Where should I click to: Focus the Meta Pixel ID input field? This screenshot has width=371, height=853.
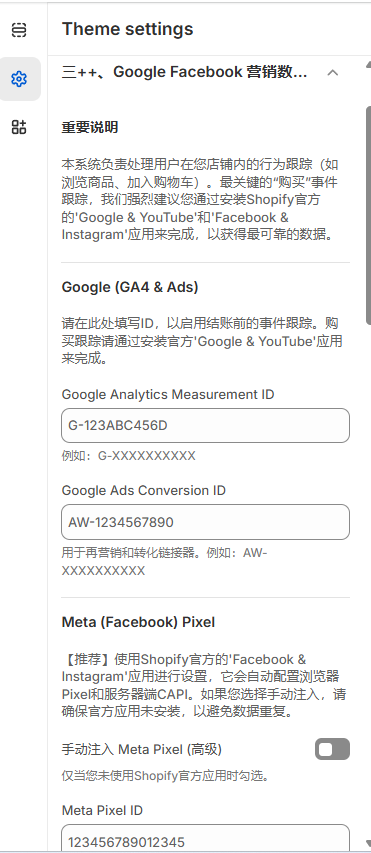coord(206,838)
